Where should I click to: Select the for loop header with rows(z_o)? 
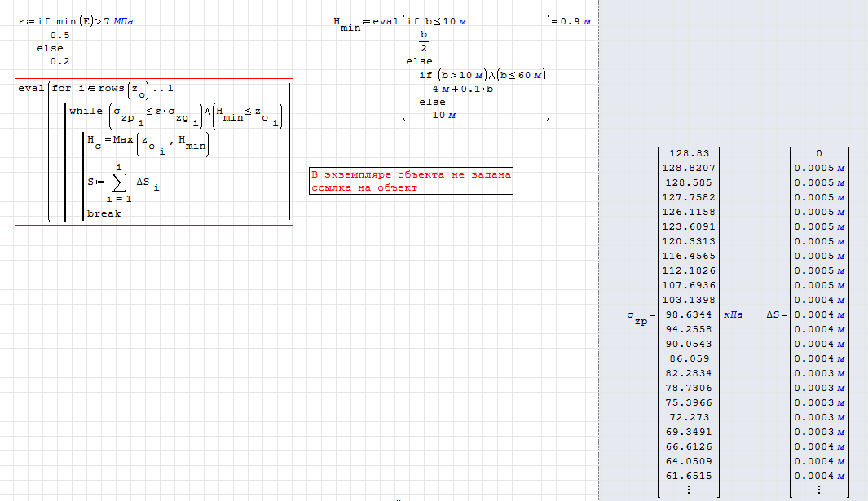[112, 89]
